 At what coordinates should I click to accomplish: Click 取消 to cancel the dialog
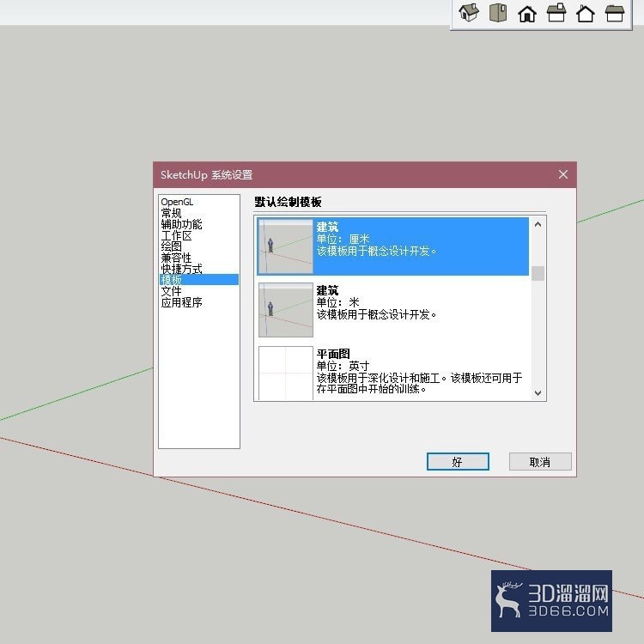click(540, 462)
